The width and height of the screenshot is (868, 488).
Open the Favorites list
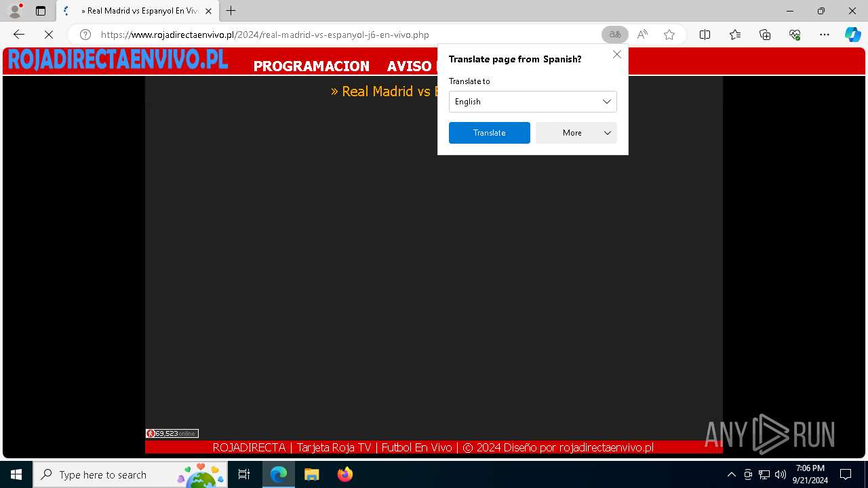(x=735, y=35)
